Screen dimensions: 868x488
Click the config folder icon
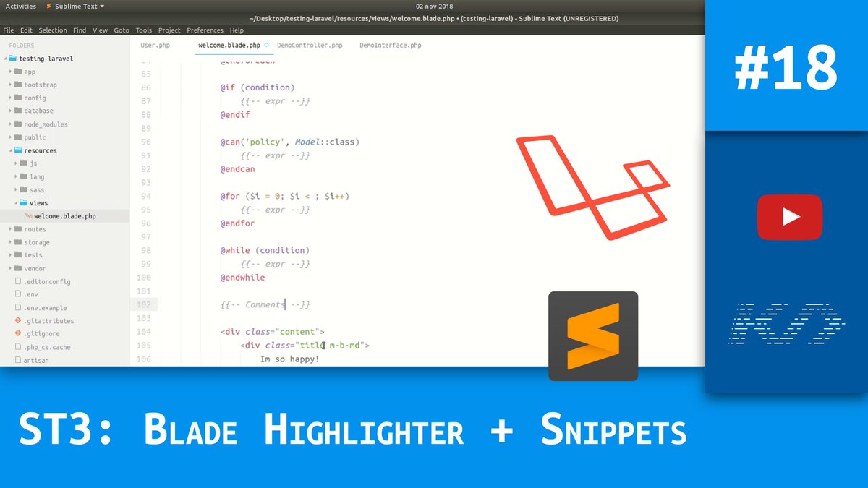[x=17, y=98]
